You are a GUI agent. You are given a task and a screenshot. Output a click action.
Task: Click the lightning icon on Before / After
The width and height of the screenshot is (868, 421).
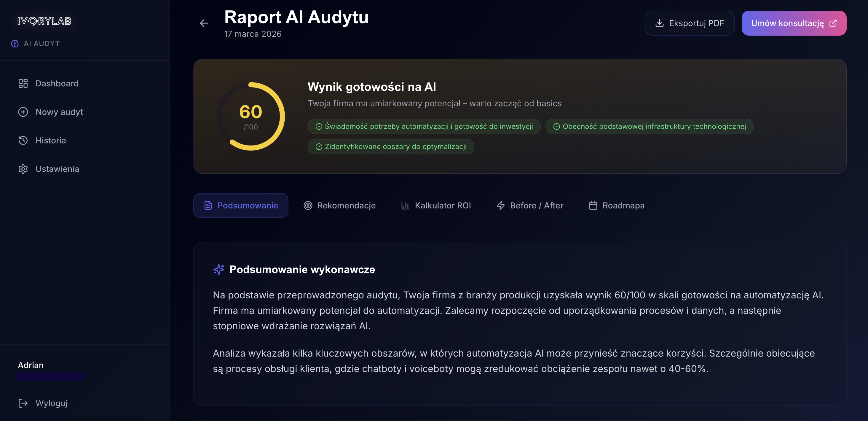tap(500, 205)
